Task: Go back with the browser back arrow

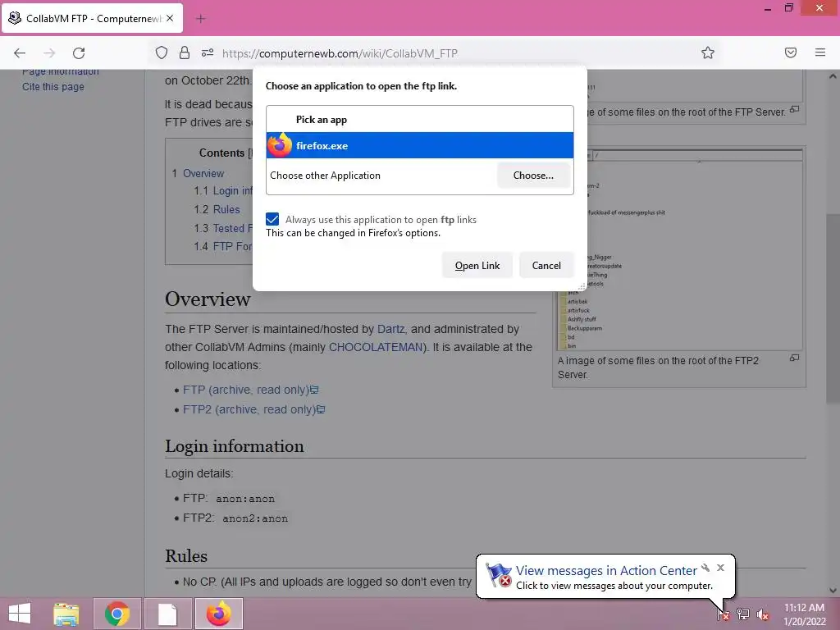Action: [20, 52]
